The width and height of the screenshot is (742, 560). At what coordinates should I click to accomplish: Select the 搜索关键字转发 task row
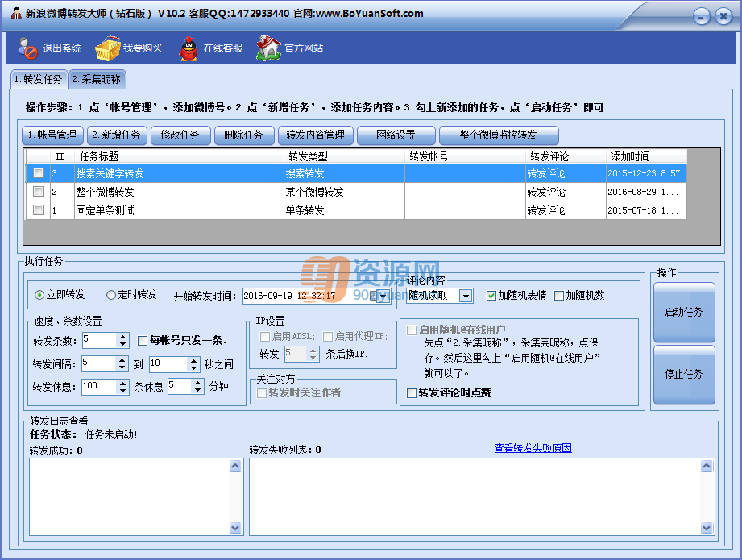[x=356, y=173]
